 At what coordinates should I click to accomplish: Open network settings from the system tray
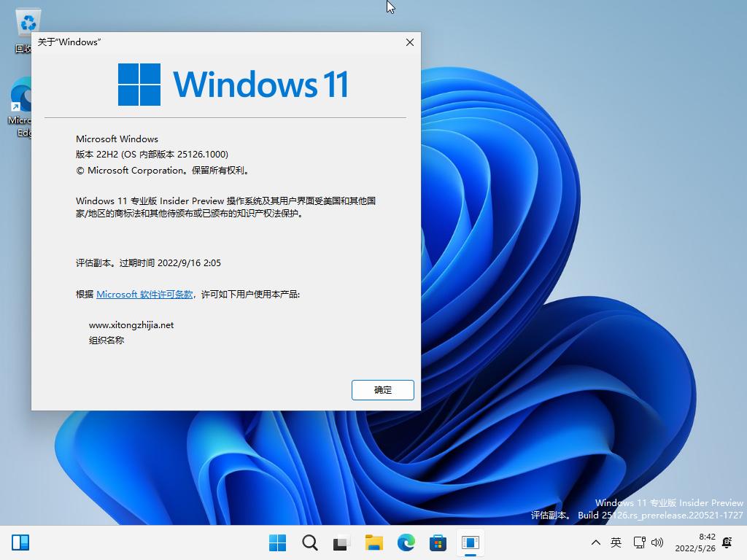[639, 542]
